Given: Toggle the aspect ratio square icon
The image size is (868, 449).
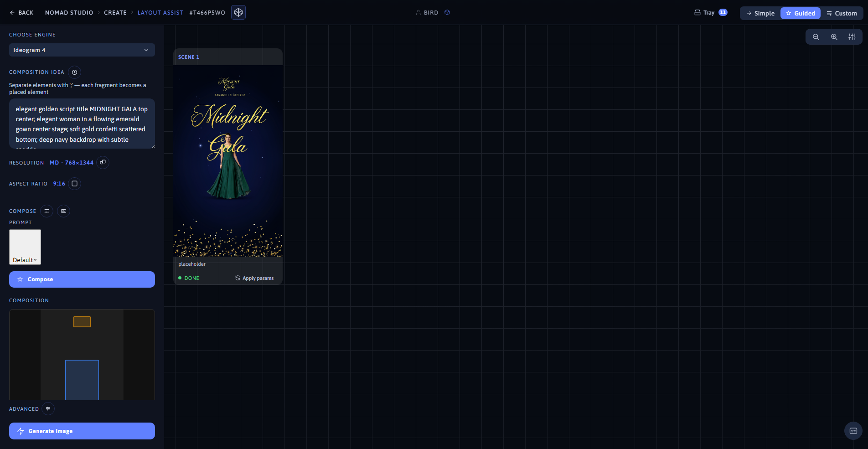Looking at the screenshot, I should coord(75,184).
